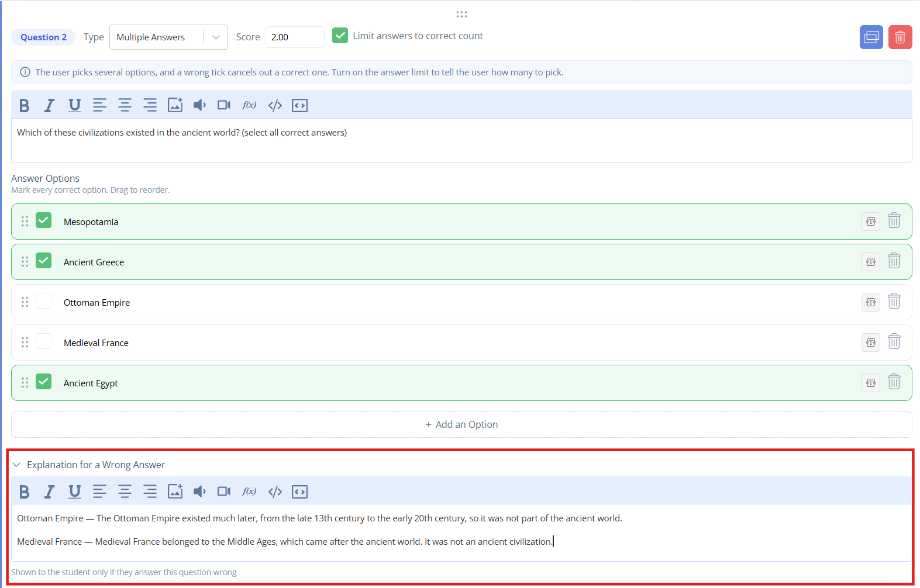Image resolution: width=920 pixels, height=588 pixels.
Task: Add audio in the explanation editor toolbar
Action: click(x=199, y=492)
